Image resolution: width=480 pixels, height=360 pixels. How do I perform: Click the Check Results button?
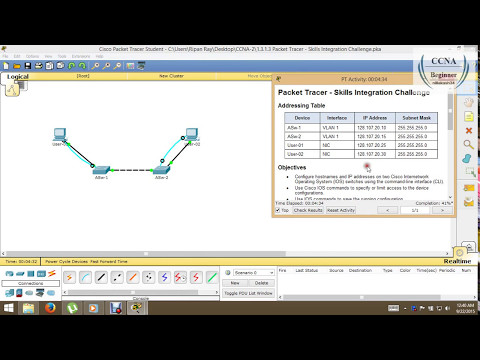(x=308, y=210)
